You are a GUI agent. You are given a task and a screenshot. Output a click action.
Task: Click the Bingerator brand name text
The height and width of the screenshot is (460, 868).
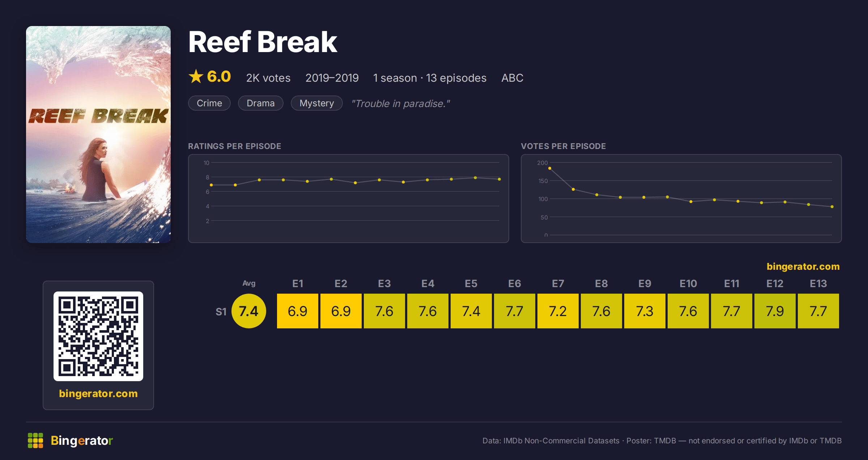pos(82,440)
